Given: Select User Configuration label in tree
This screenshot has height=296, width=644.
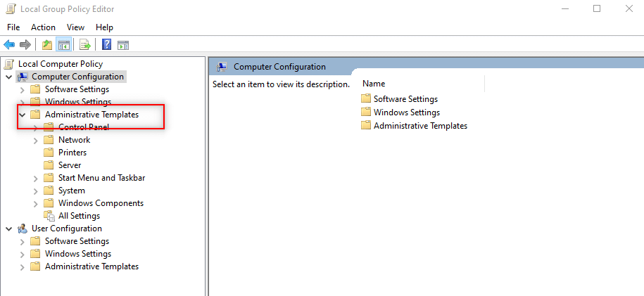Looking at the screenshot, I should 67,229.
